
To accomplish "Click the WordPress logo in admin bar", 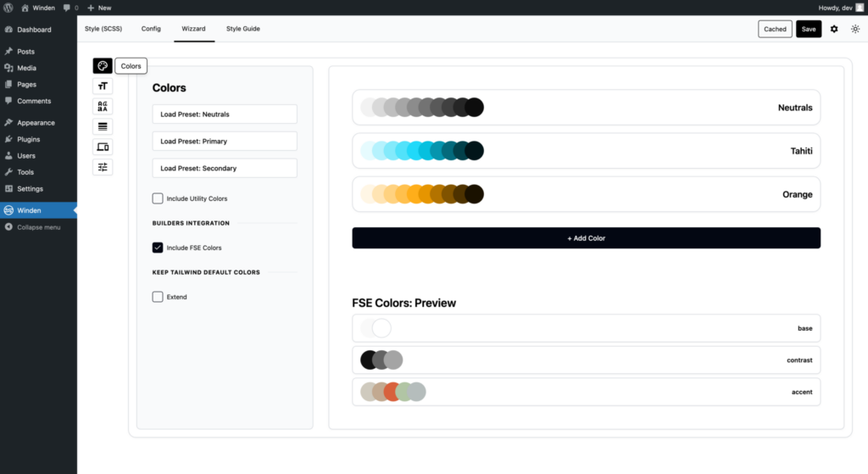I will [x=8, y=8].
